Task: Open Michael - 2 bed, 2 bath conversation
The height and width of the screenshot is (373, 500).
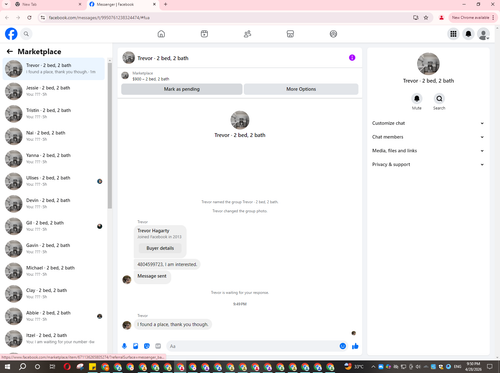Action: [54, 271]
